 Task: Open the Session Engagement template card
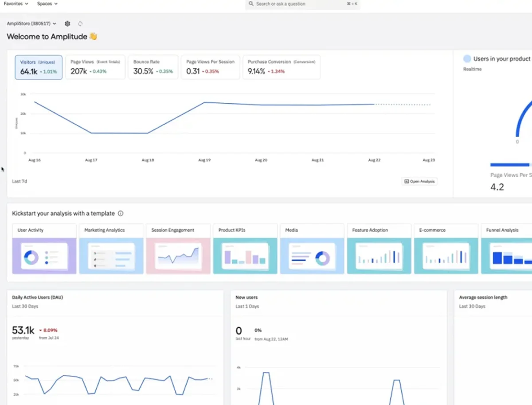pyautogui.click(x=178, y=249)
